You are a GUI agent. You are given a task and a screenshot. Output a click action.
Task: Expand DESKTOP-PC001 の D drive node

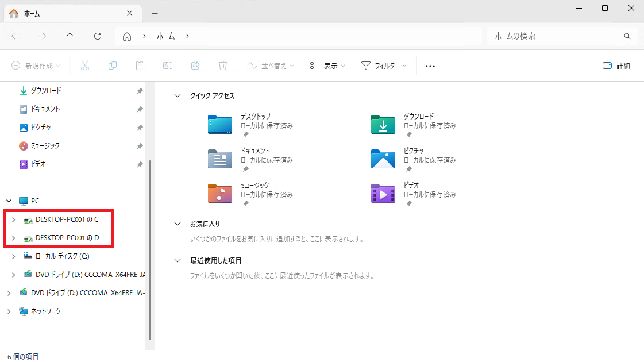click(x=14, y=238)
